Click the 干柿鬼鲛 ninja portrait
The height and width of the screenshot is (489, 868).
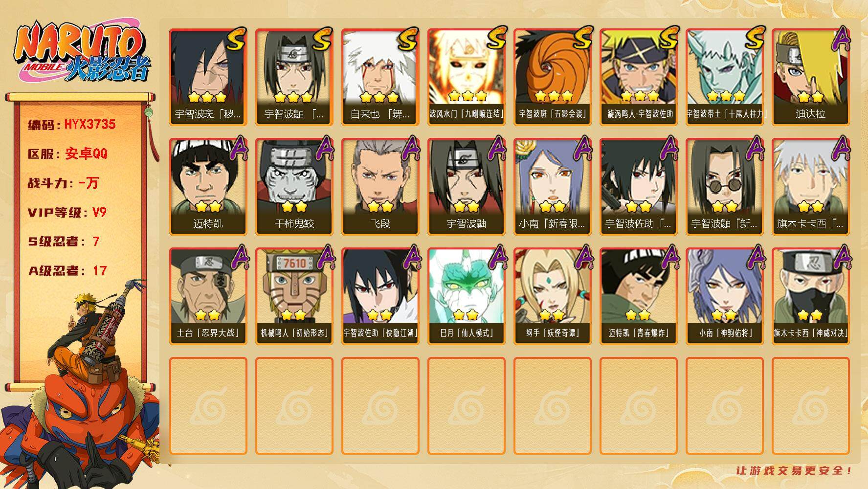(294, 186)
